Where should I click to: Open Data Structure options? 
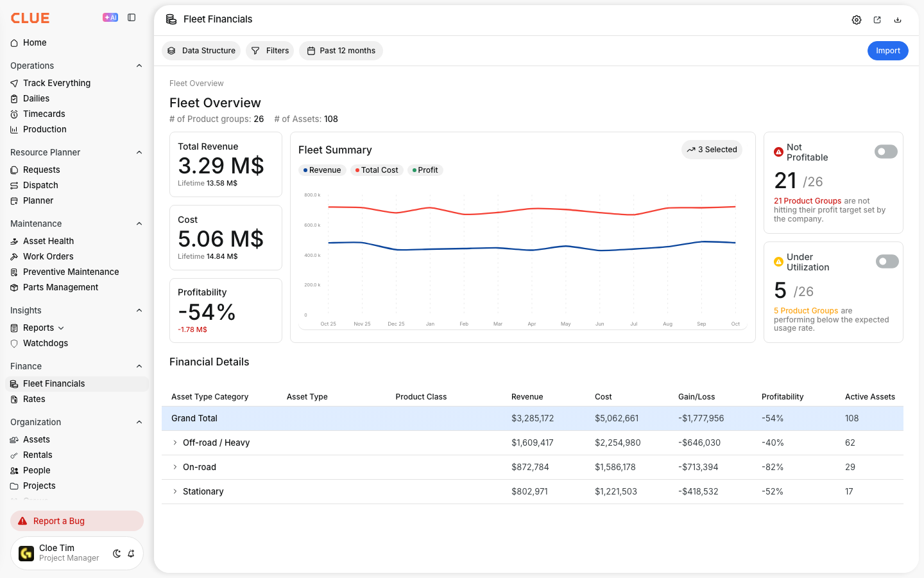tap(201, 51)
